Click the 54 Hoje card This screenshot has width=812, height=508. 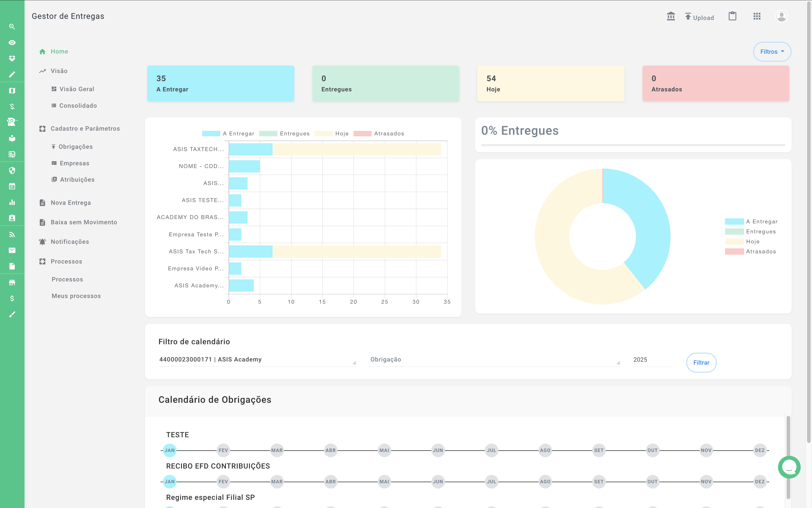click(x=551, y=83)
